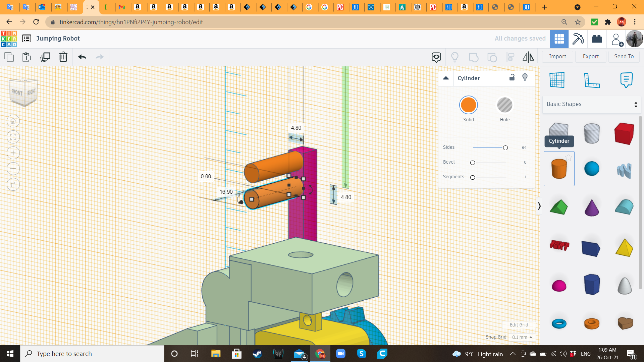Open the Notes tool

626,80
